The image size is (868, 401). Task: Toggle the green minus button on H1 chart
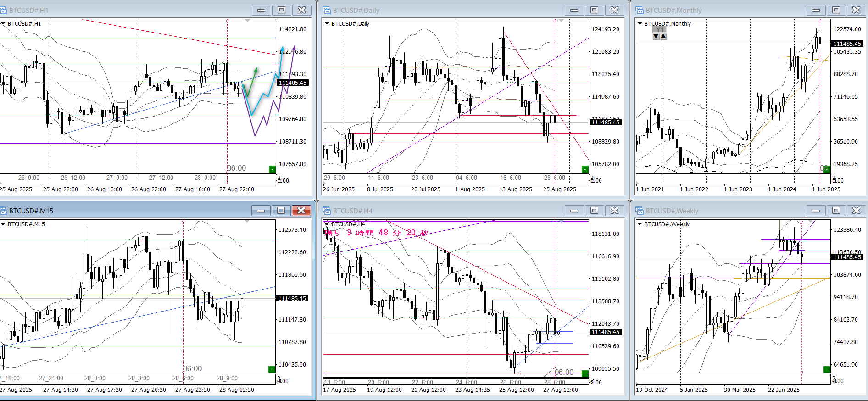pos(272,169)
